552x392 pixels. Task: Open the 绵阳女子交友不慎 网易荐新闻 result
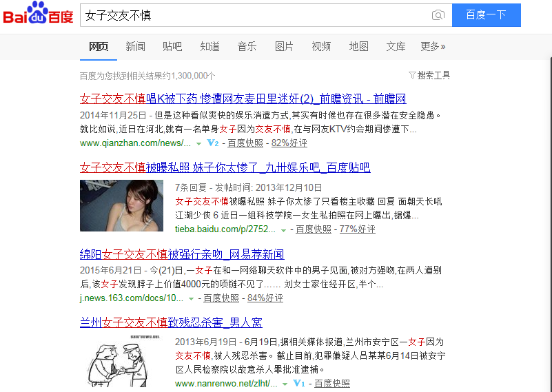[182, 254]
